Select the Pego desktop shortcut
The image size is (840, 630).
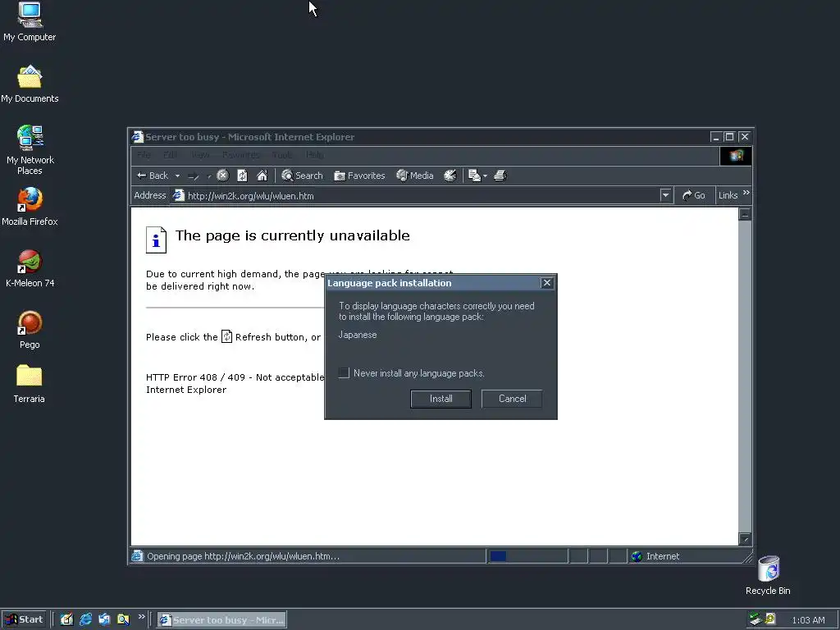[30, 330]
